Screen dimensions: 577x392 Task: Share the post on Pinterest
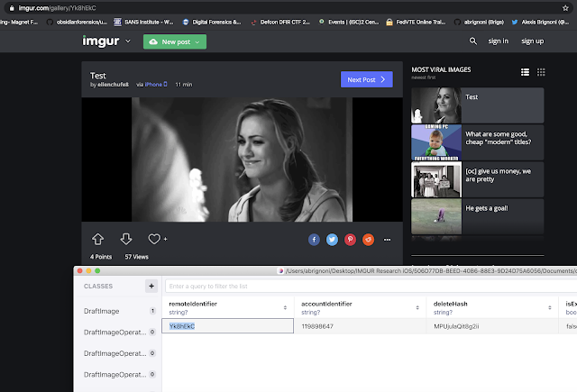(x=350, y=240)
